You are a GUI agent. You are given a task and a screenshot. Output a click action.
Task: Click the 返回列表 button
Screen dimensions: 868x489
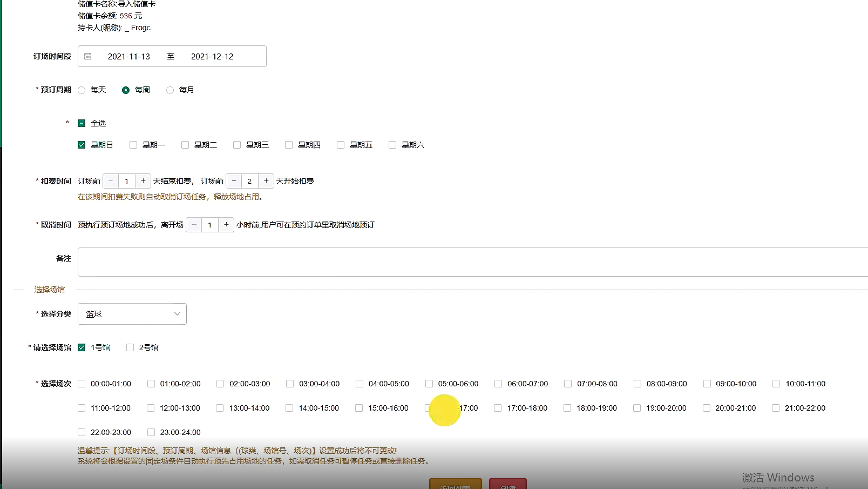(x=455, y=485)
